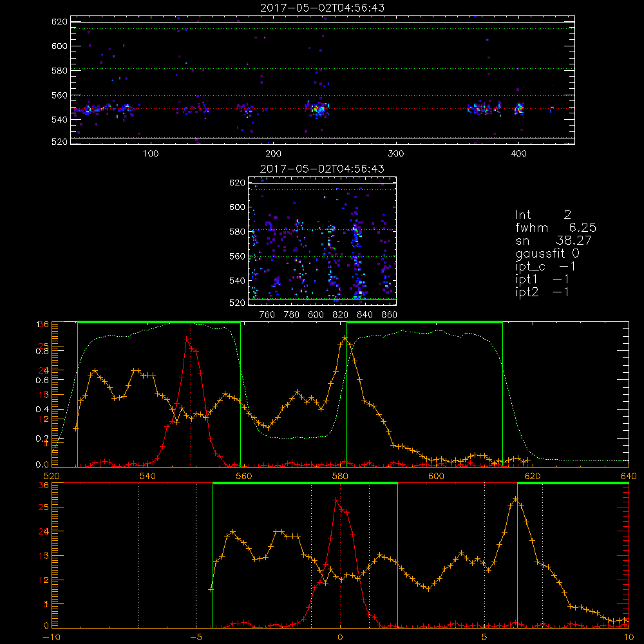This screenshot has width=644, height=644.
Task: Select the 'gaussfit 0' readout text
Action: point(547,253)
